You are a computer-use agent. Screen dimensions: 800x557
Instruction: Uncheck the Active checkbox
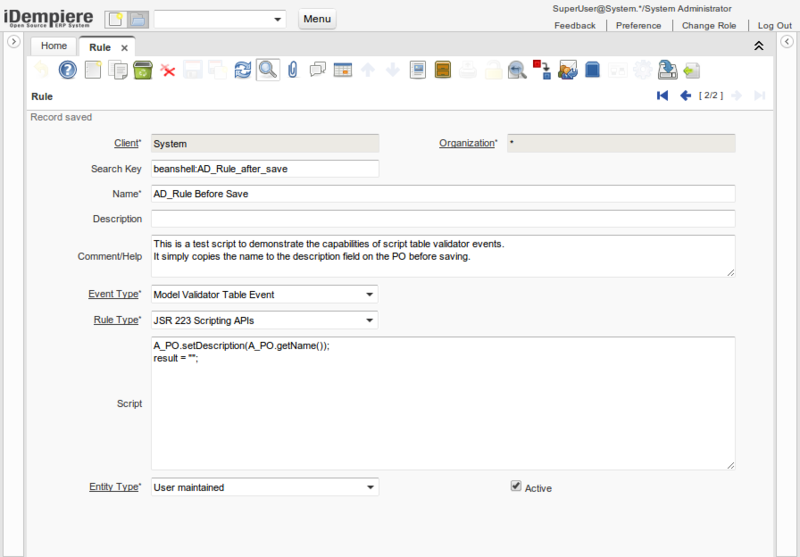click(516, 486)
